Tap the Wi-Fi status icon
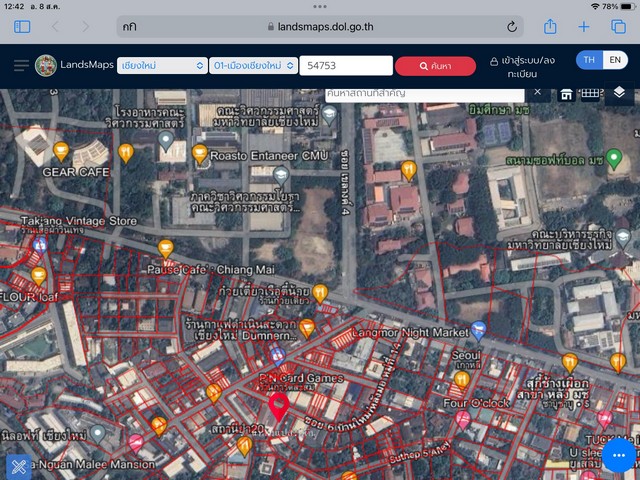640x480 pixels. pyautogui.click(x=595, y=7)
